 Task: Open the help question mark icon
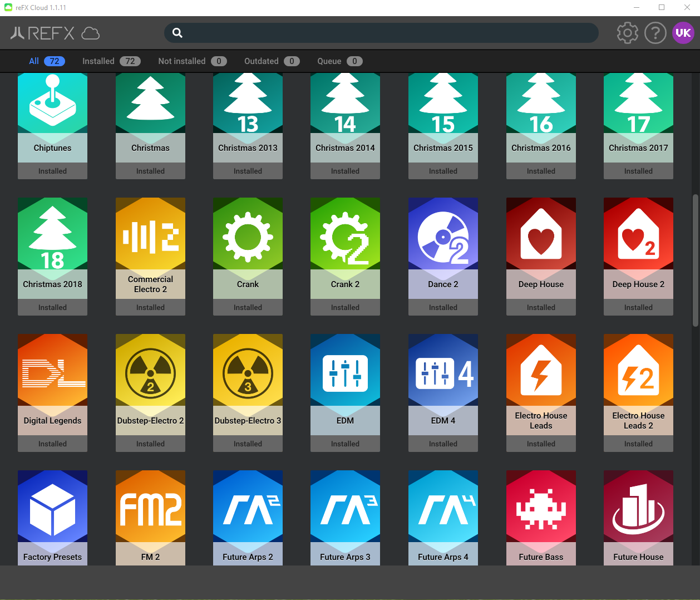(655, 33)
